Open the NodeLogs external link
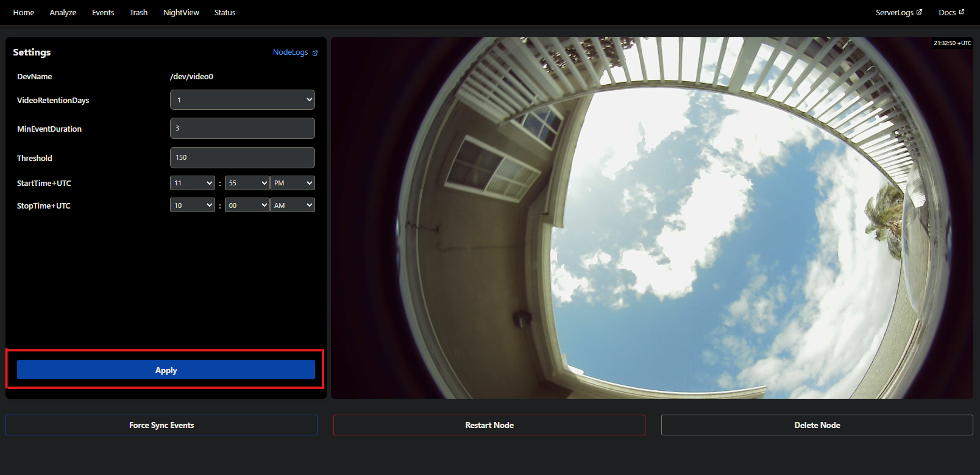The width and height of the screenshot is (980, 475). (294, 52)
